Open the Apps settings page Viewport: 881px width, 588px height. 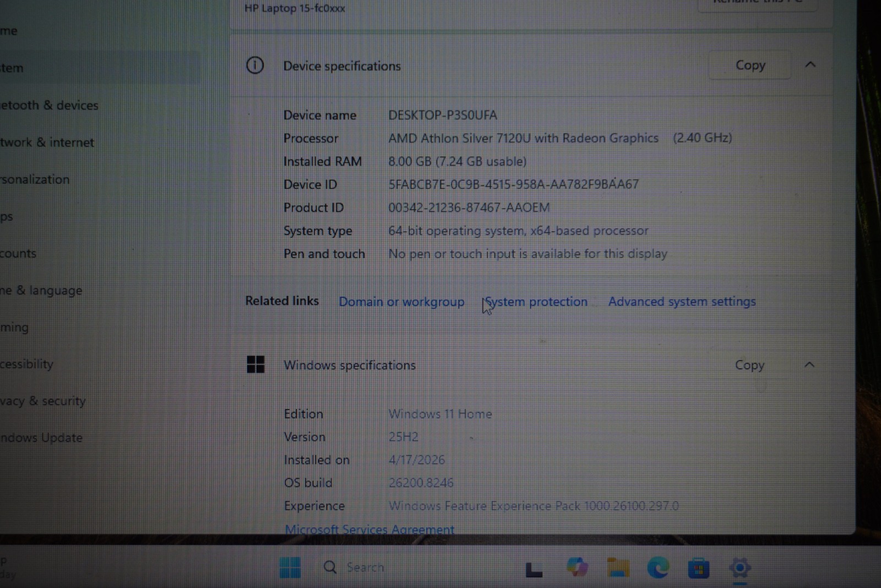[x=7, y=216]
